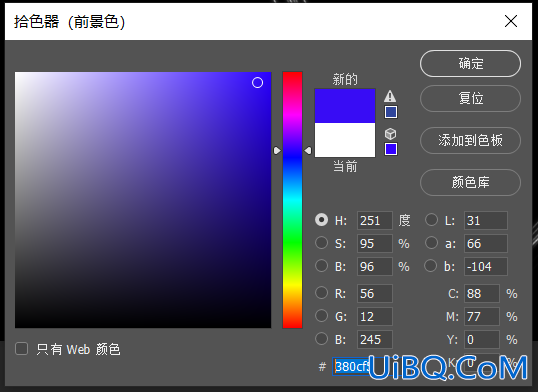The width and height of the screenshot is (538, 392).
Task: Click the right hue slider arrow handle
Action: point(308,150)
